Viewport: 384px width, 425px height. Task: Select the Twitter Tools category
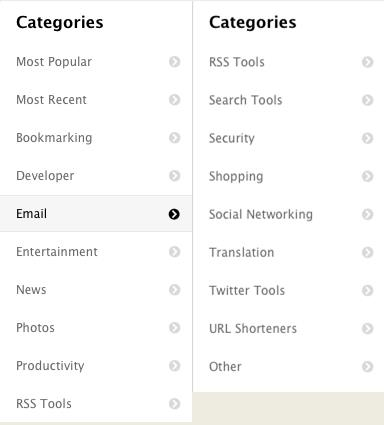289,290
